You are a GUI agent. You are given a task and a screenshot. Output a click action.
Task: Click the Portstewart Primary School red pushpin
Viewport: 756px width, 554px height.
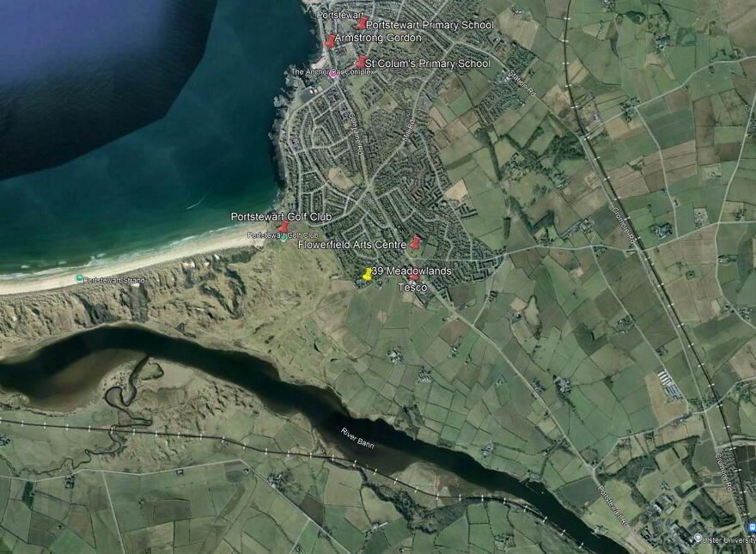[x=361, y=22]
